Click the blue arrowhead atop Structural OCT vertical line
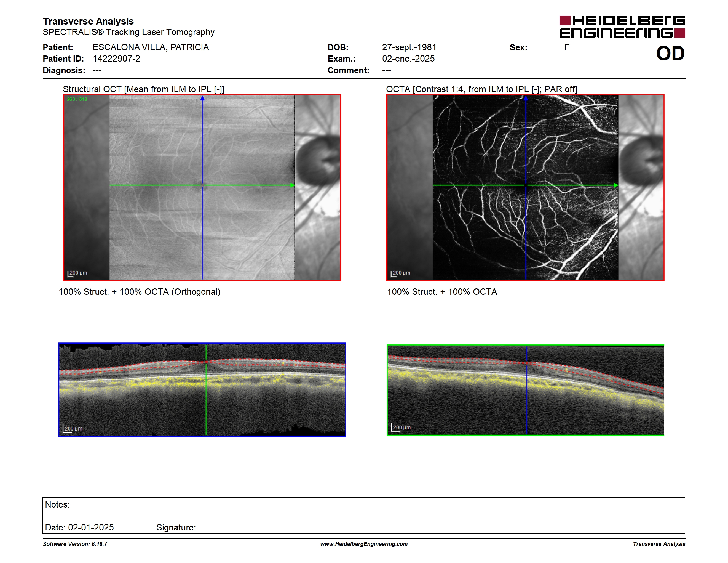The width and height of the screenshot is (728, 563). click(202, 98)
